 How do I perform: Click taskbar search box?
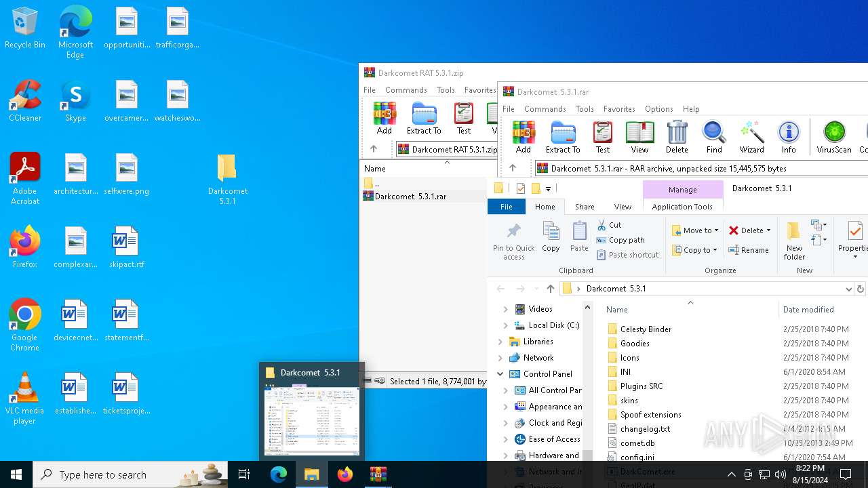click(130, 474)
